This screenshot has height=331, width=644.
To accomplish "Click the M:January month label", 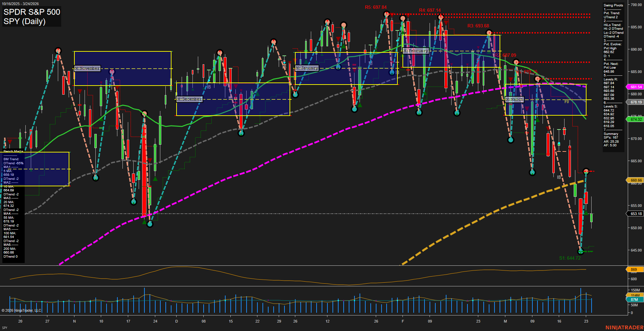I will click(307, 68).
